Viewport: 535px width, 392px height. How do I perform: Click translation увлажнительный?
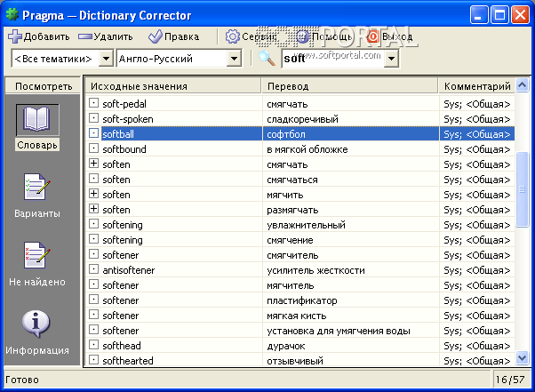[x=306, y=225]
